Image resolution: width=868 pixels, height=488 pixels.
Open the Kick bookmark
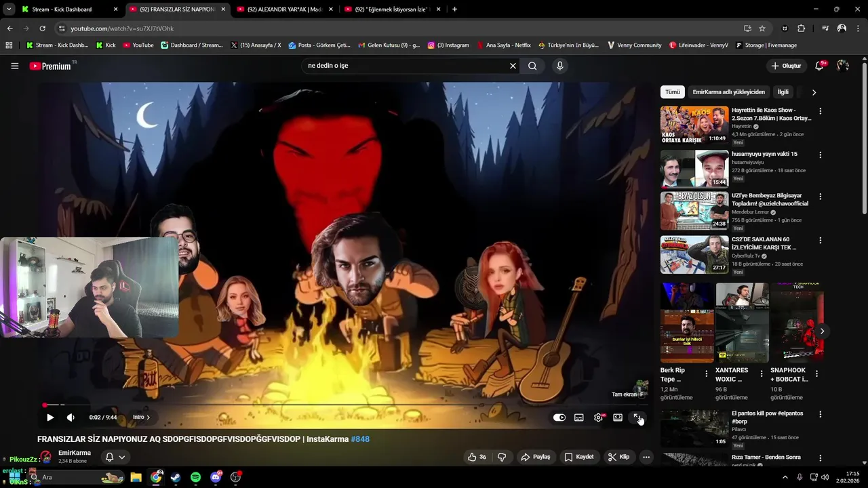[106, 45]
